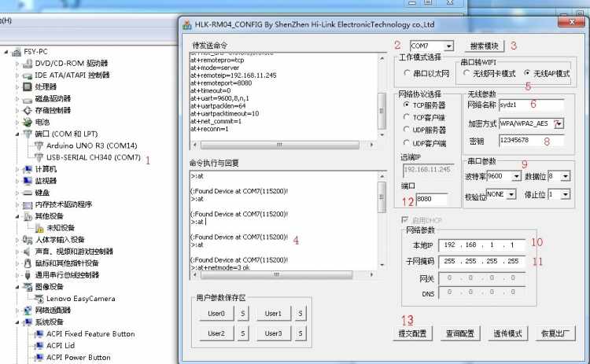Choose the TCP客户端 protocol option

407,117
